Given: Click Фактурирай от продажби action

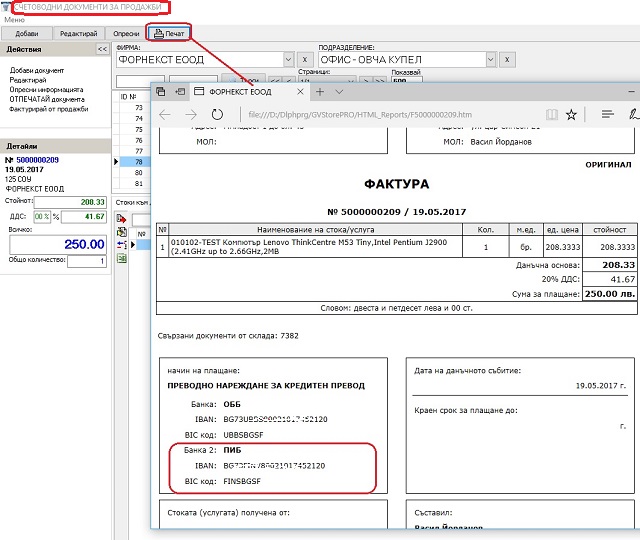Looking at the screenshot, I should coord(49,109).
